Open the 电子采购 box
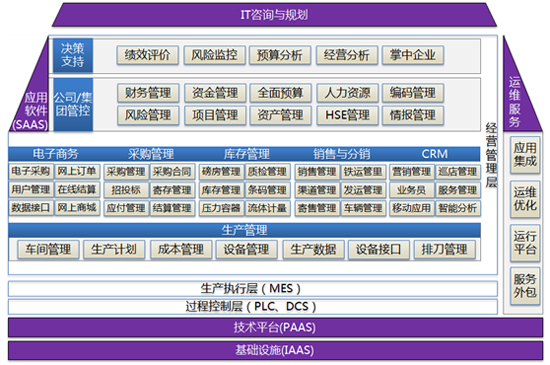Screen dimensions: 550x365 click(x=31, y=171)
